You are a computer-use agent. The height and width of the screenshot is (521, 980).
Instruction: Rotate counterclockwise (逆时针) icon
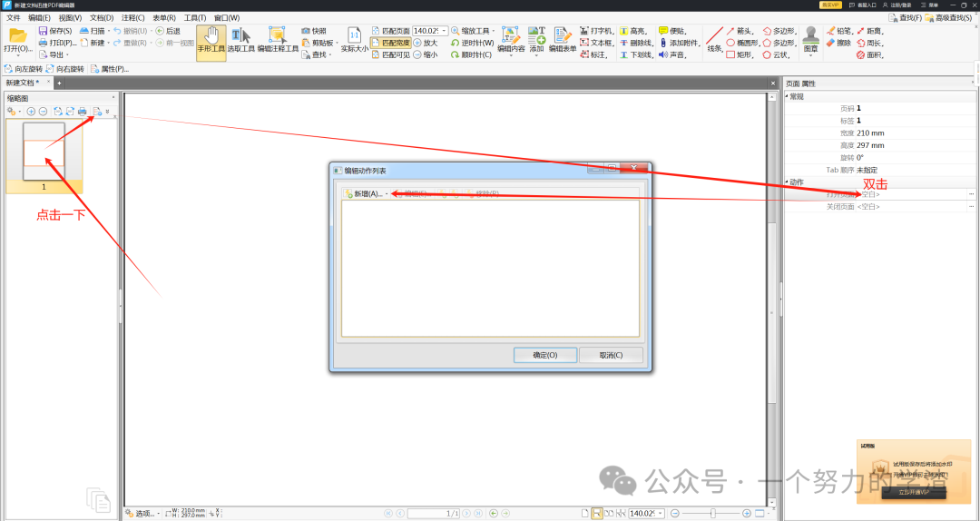pyautogui.click(x=455, y=43)
